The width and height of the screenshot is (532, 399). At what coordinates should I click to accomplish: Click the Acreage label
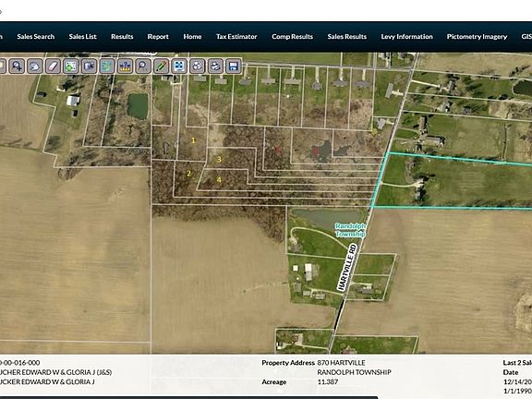[274, 382]
